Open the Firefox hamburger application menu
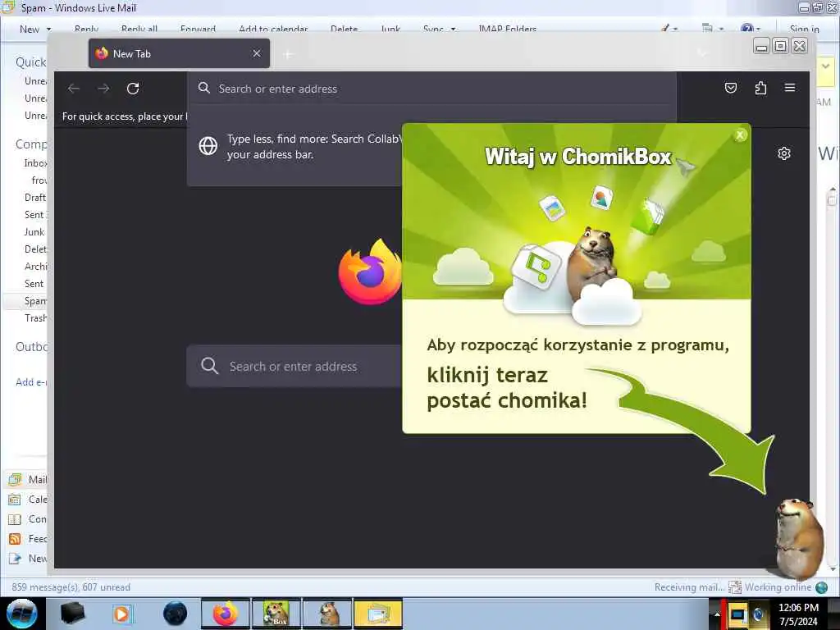The height and width of the screenshot is (630, 840). [790, 87]
